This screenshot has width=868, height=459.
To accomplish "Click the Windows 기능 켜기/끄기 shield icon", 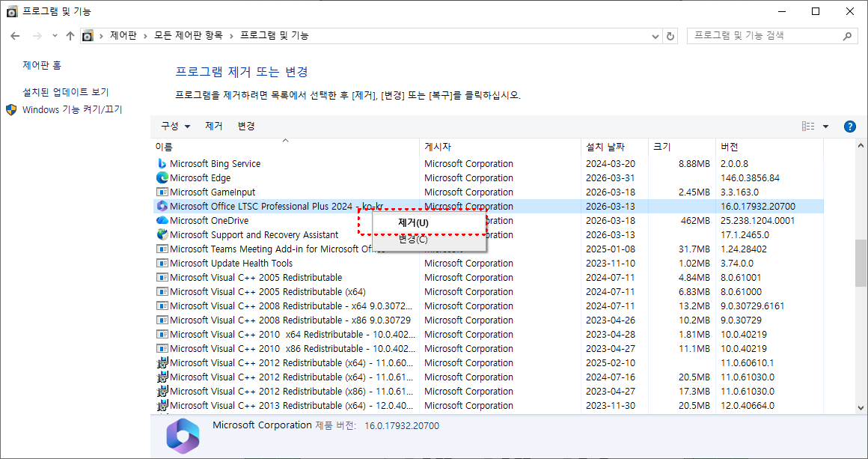I will tap(11, 109).
